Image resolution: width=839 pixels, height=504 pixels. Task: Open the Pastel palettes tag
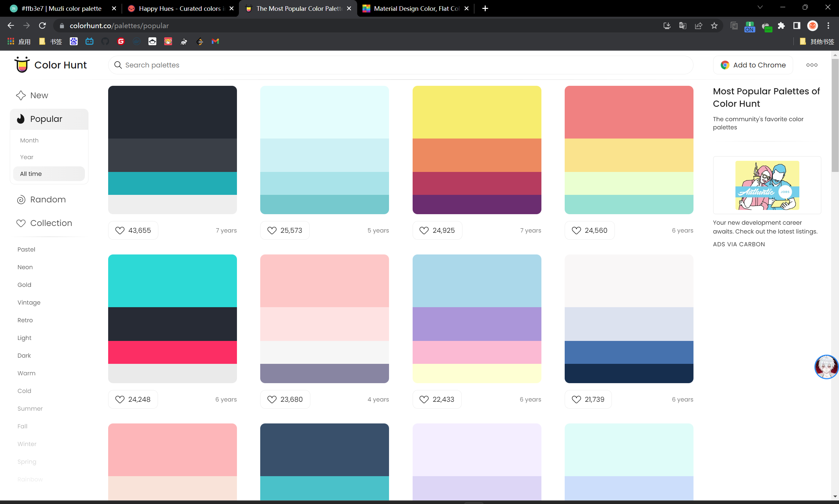coord(26,249)
